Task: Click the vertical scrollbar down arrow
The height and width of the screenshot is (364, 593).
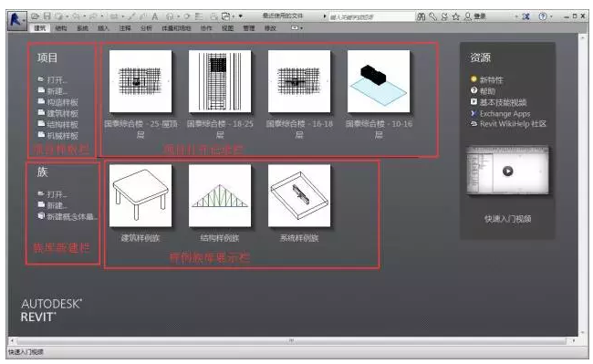Action: tap(583, 333)
